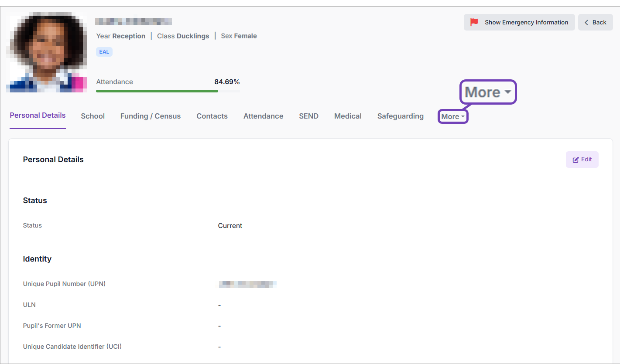The width and height of the screenshot is (620, 364).
Task: Go to the Contacts tab
Action: pos(212,116)
